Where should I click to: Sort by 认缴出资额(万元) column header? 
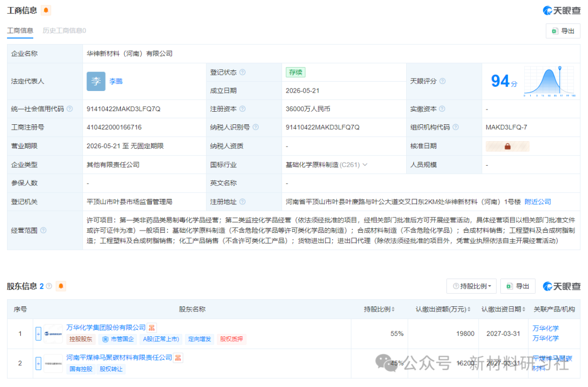tap(443, 309)
